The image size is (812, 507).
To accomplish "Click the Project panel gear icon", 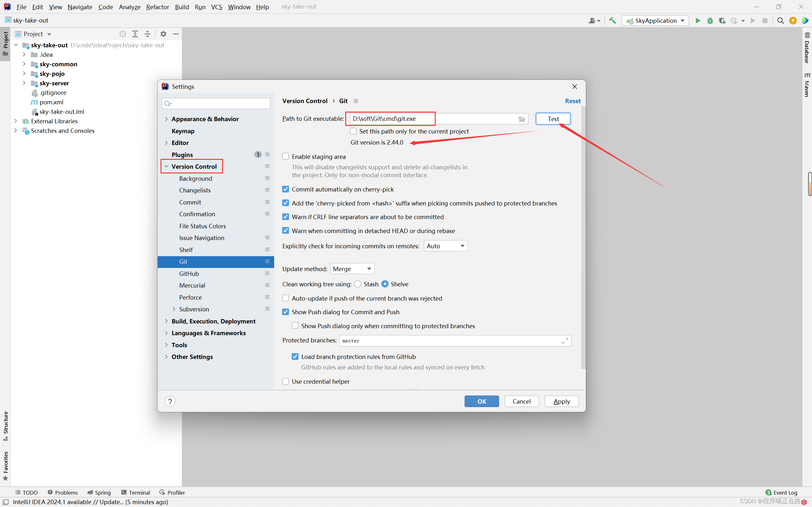I will point(163,34).
